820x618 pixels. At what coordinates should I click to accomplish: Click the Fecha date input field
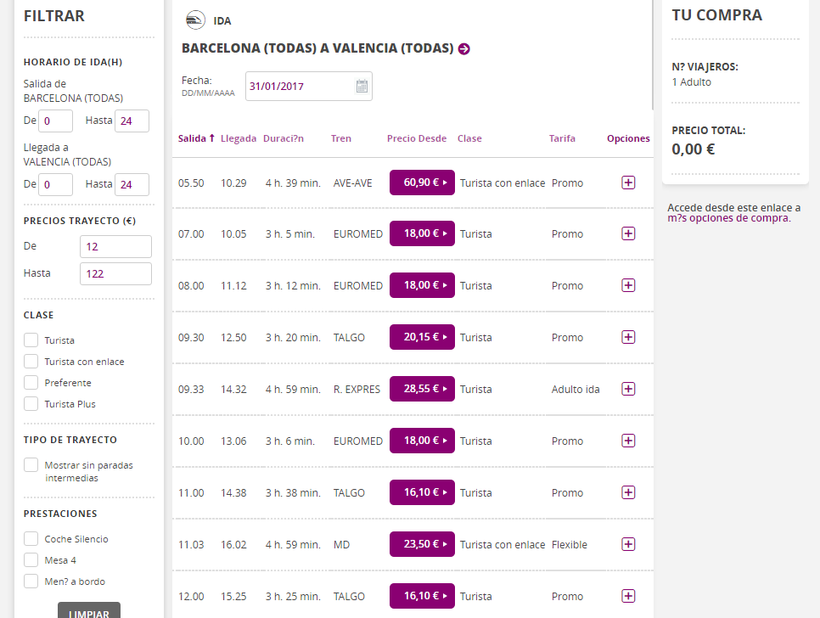click(x=298, y=87)
